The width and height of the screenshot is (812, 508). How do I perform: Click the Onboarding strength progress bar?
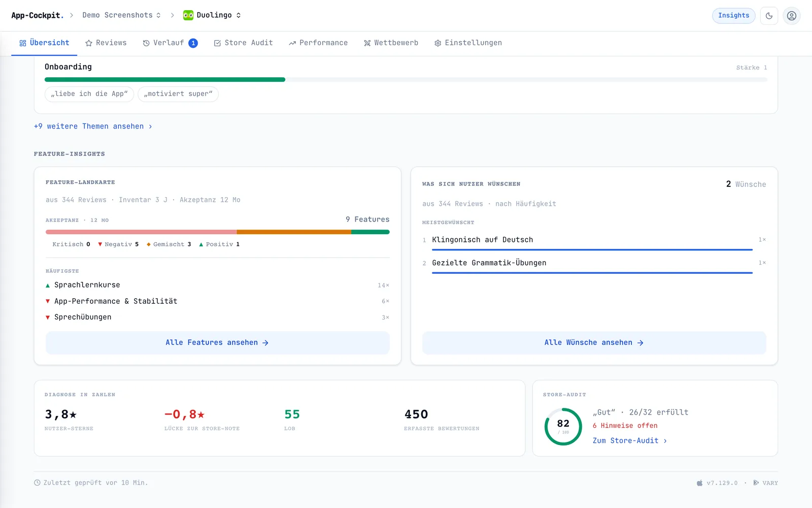click(406, 79)
